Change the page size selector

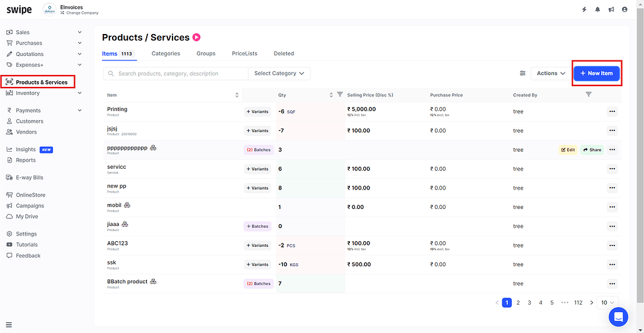(x=607, y=303)
